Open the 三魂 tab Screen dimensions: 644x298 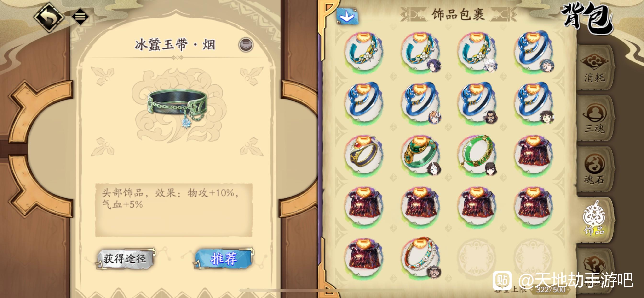coord(595,119)
